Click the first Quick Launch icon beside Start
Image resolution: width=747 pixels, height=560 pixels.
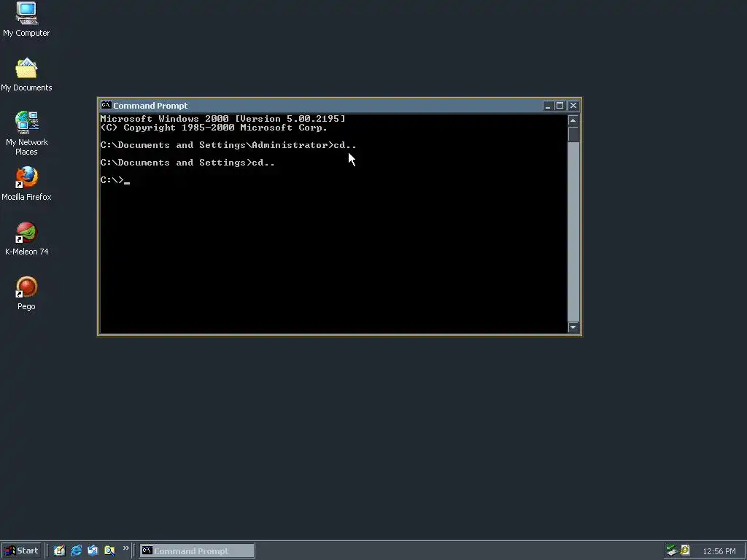pyautogui.click(x=59, y=551)
